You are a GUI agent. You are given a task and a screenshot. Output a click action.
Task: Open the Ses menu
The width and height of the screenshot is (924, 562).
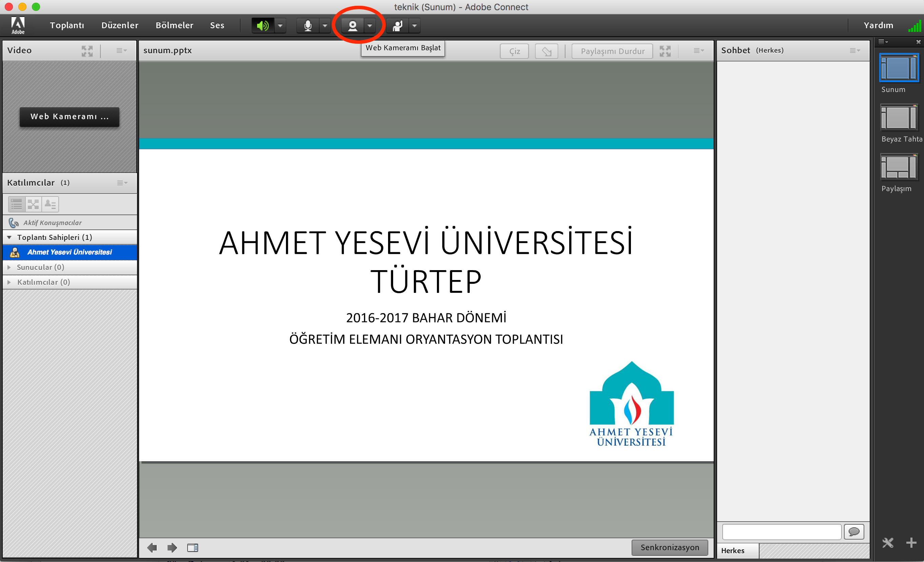pos(217,25)
